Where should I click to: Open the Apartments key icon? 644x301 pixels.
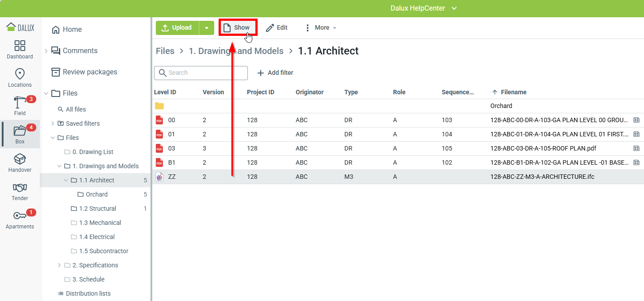[20, 216]
